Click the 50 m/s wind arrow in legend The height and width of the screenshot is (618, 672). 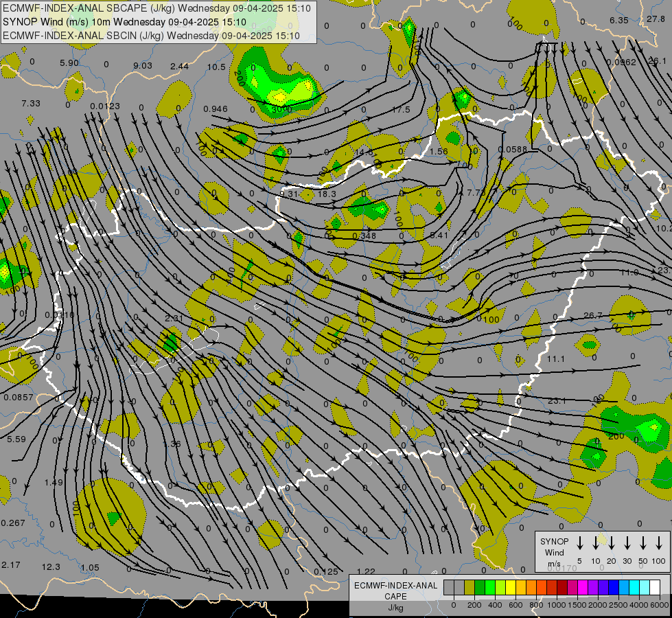tap(643, 542)
